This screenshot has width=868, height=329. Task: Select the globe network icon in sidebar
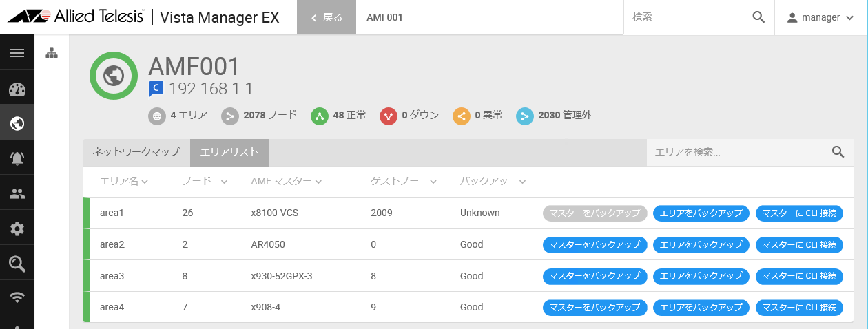[17, 124]
